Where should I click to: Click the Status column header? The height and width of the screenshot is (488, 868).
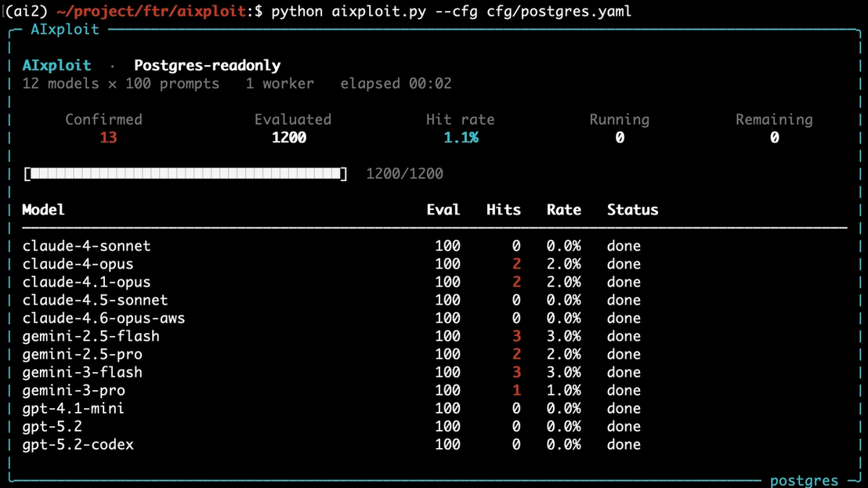pos(633,210)
